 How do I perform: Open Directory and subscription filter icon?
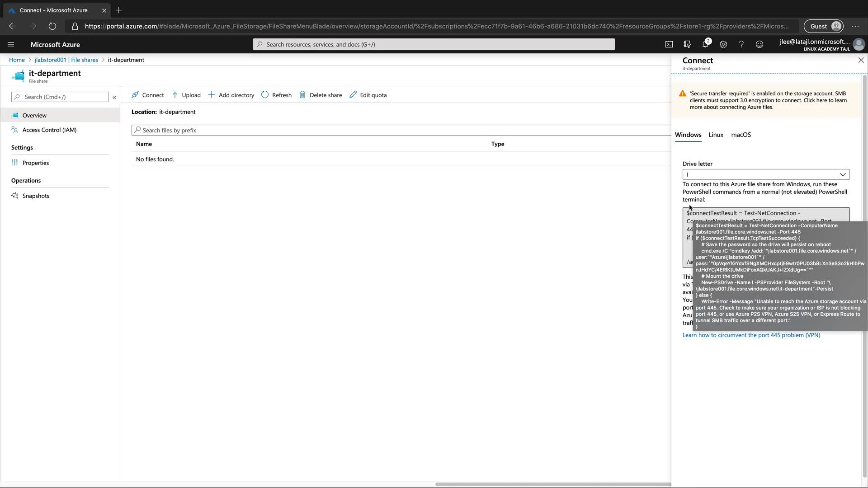point(687,44)
